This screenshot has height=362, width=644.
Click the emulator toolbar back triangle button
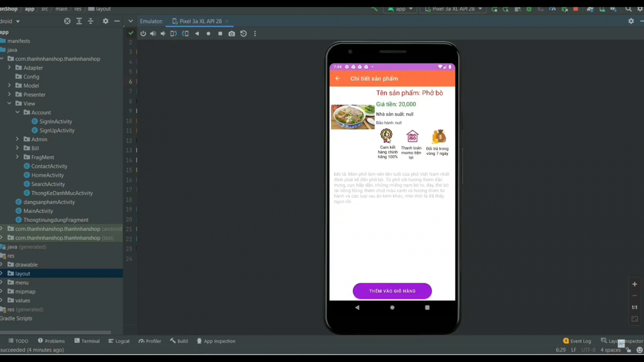[x=197, y=34]
